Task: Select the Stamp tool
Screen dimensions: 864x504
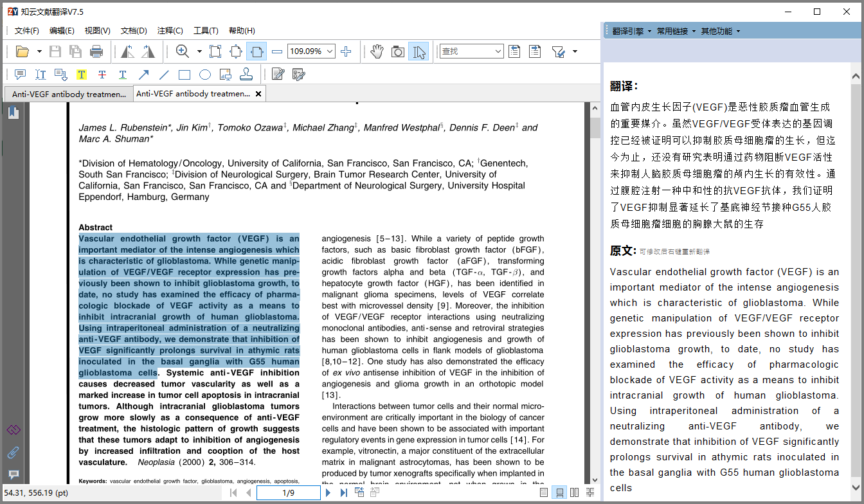Action: click(x=246, y=75)
